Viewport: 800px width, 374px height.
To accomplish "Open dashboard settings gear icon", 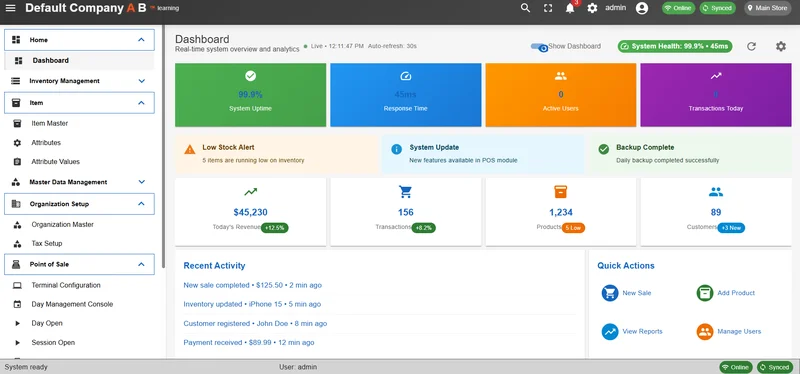I will pyautogui.click(x=781, y=46).
